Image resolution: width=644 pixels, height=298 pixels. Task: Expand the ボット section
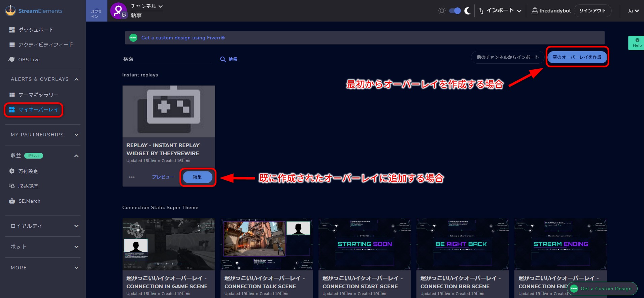76,247
